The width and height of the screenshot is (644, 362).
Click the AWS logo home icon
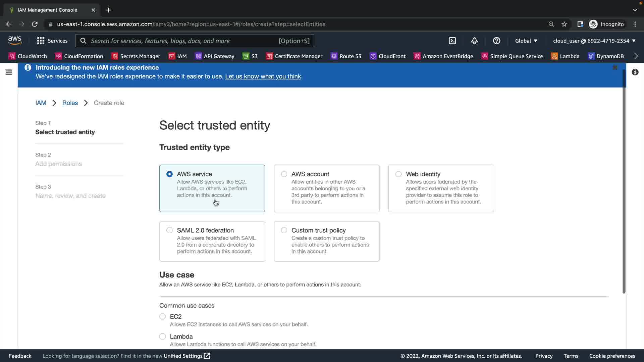(x=15, y=41)
